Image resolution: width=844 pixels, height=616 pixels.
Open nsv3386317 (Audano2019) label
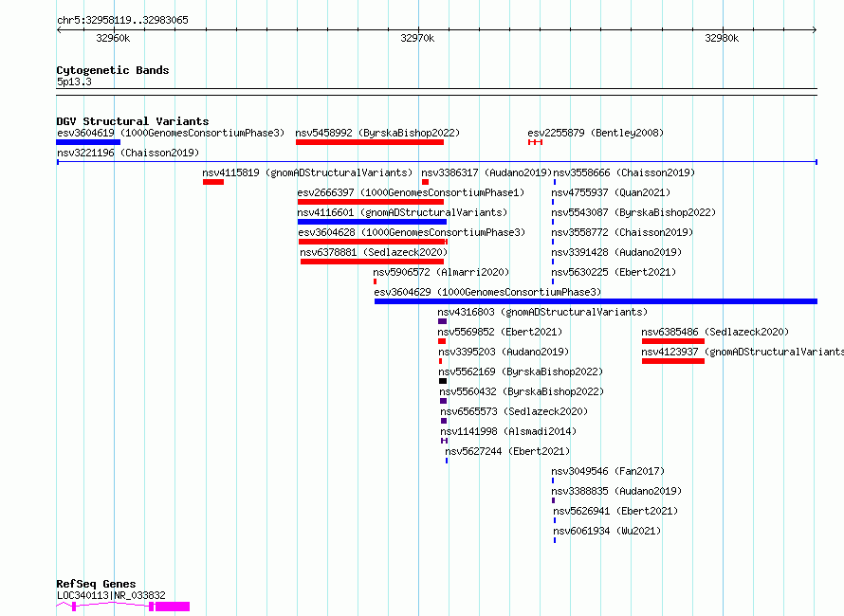[x=486, y=172]
